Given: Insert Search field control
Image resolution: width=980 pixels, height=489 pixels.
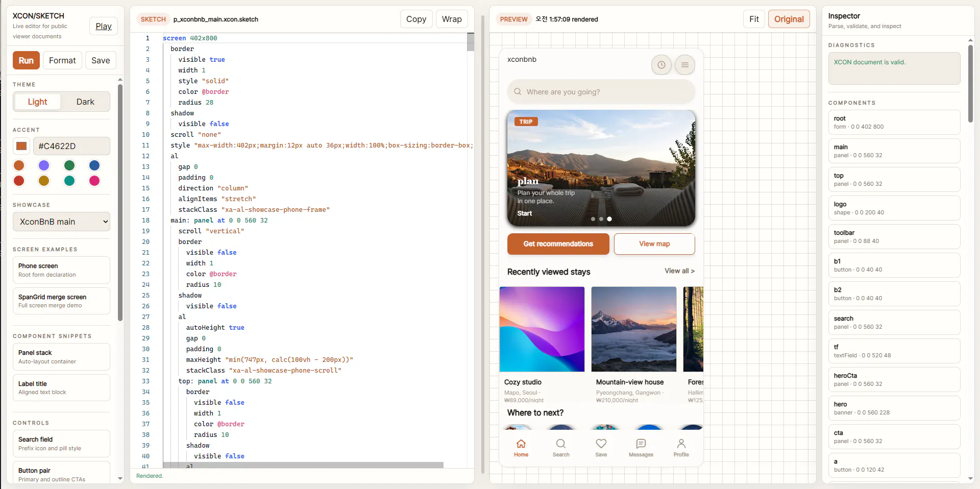Looking at the screenshot, I should pos(61,444).
